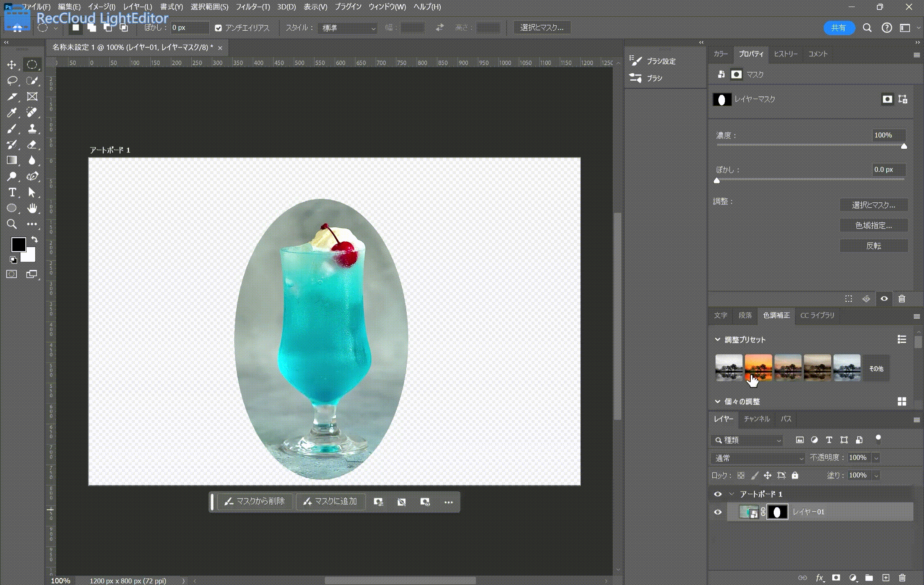Click the 反転 button in Properties
This screenshot has width=924, height=585.
(x=874, y=245)
